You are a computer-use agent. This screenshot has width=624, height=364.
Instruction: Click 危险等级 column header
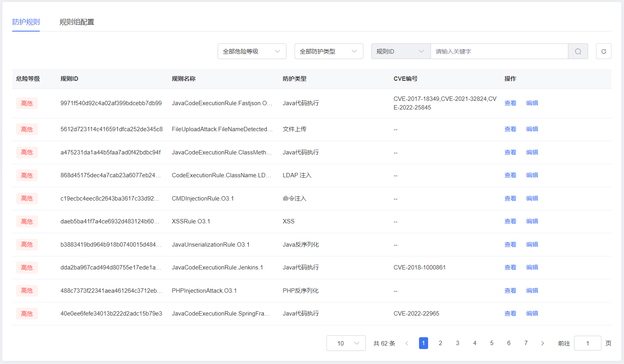28,79
